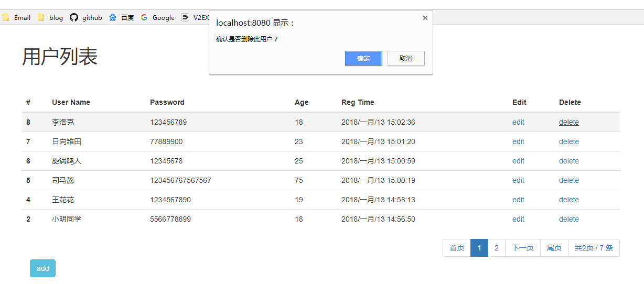Edit user 王花花

[518, 200]
